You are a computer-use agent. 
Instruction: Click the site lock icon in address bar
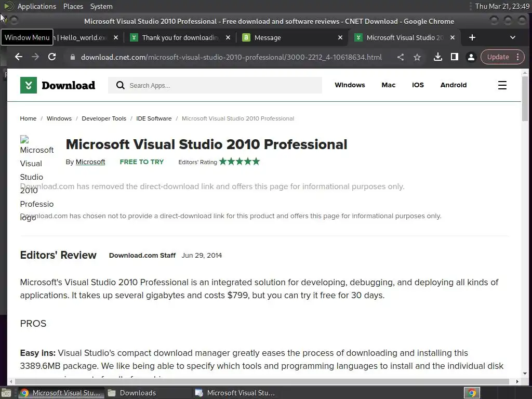(x=72, y=57)
